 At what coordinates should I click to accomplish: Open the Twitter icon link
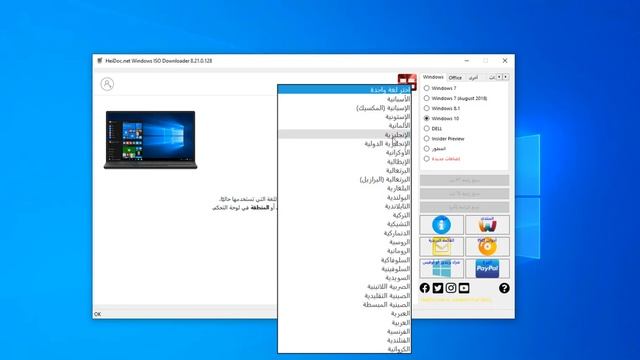click(438, 288)
